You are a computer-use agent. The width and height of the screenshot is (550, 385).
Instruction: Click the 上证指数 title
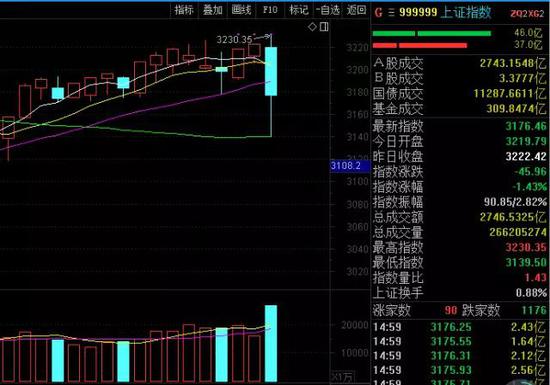pyautogui.click(x=466, y=13)
